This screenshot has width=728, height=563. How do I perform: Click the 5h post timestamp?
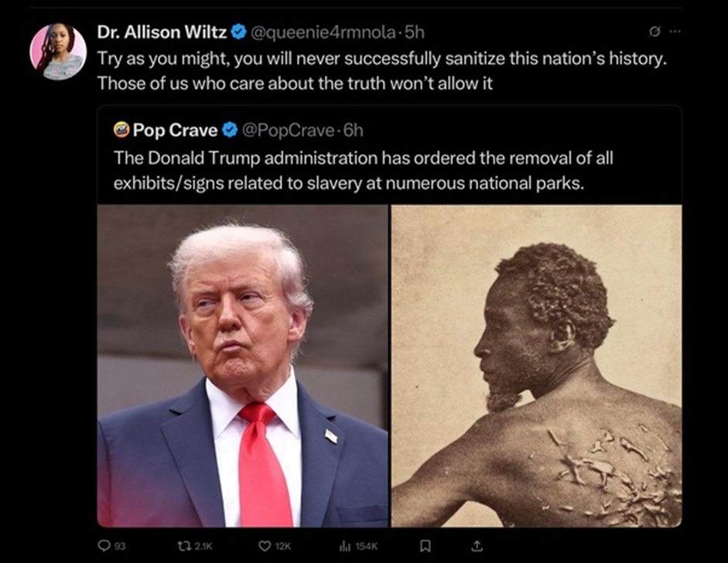414,32
